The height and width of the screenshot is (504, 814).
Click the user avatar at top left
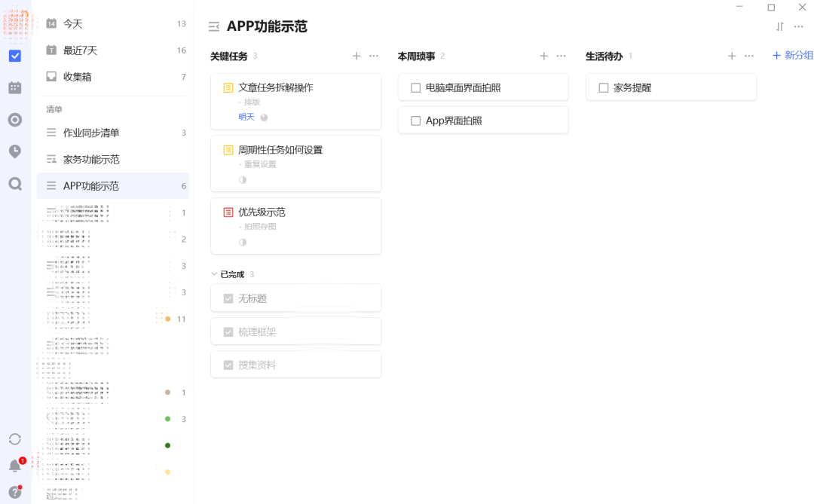[x=16, y=24]
